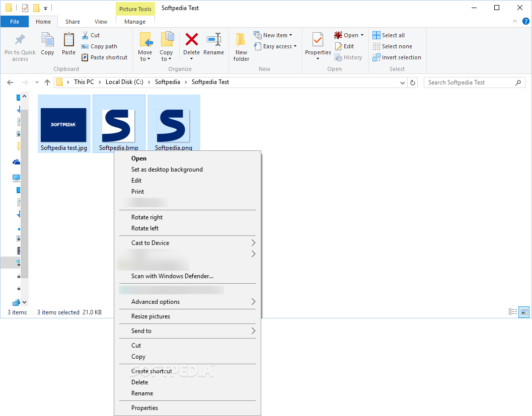This screenshot has width=532, height=416.
Task: Click quick access Properties checkmark icon
Action: point(25,8)
